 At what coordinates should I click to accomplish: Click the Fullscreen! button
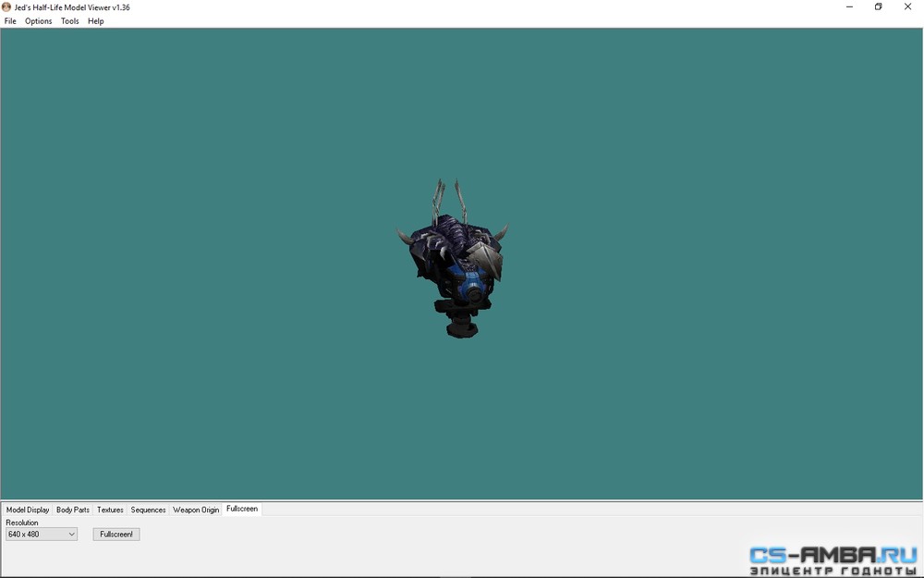[x=116, y=535]
